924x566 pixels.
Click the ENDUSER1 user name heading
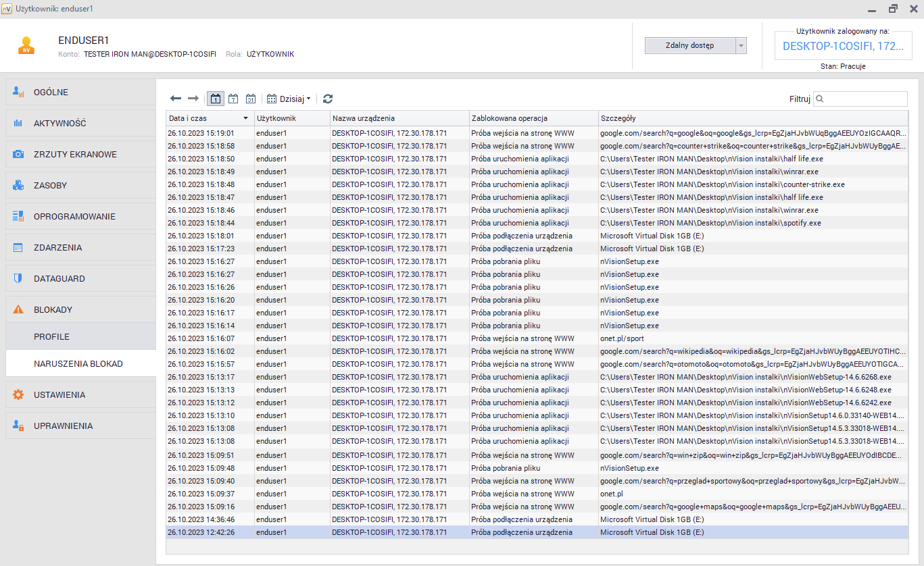84,41
